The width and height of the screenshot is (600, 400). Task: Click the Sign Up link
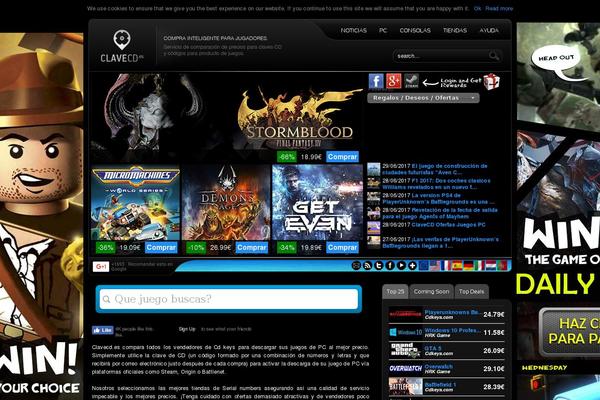point(187,329)
